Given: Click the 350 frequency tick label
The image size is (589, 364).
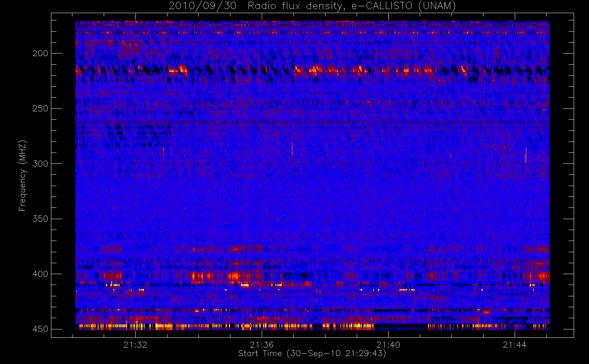Looking at the screenshot, I should pyautogui.click(x=40, y=219).
